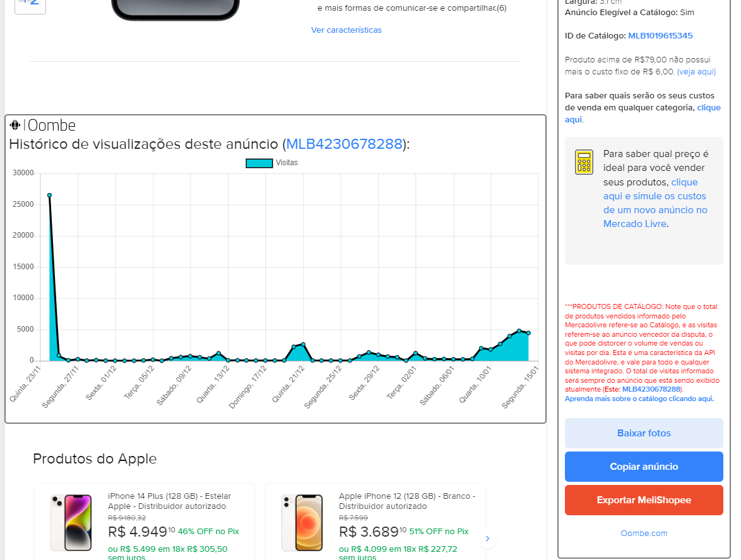Open Apple iPhone 12 (128 GB) Branco title
The width and height of the screenshot is (741, 560).
tap(407, 501)
